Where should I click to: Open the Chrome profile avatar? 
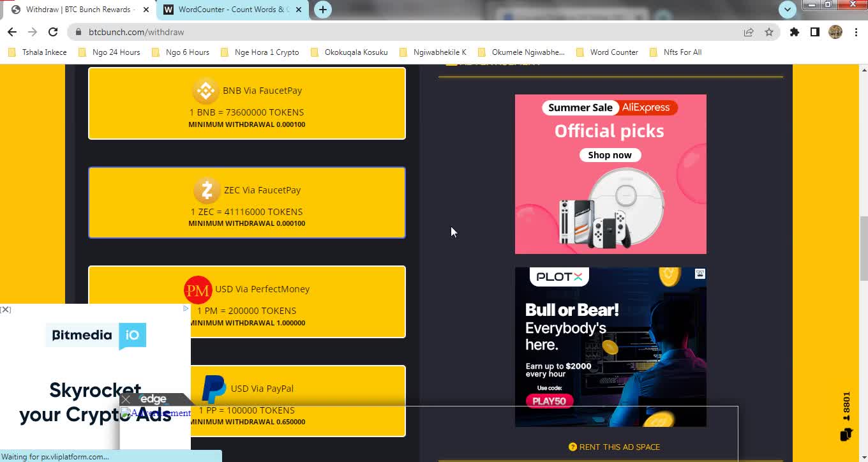point(835,32)
